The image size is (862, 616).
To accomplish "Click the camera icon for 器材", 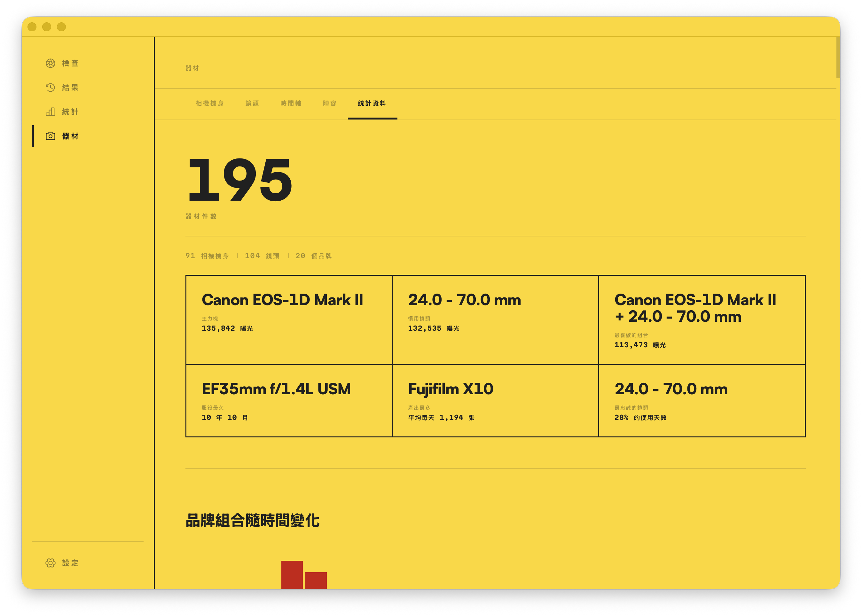I will pyautogui.click(x=51, y=136).
